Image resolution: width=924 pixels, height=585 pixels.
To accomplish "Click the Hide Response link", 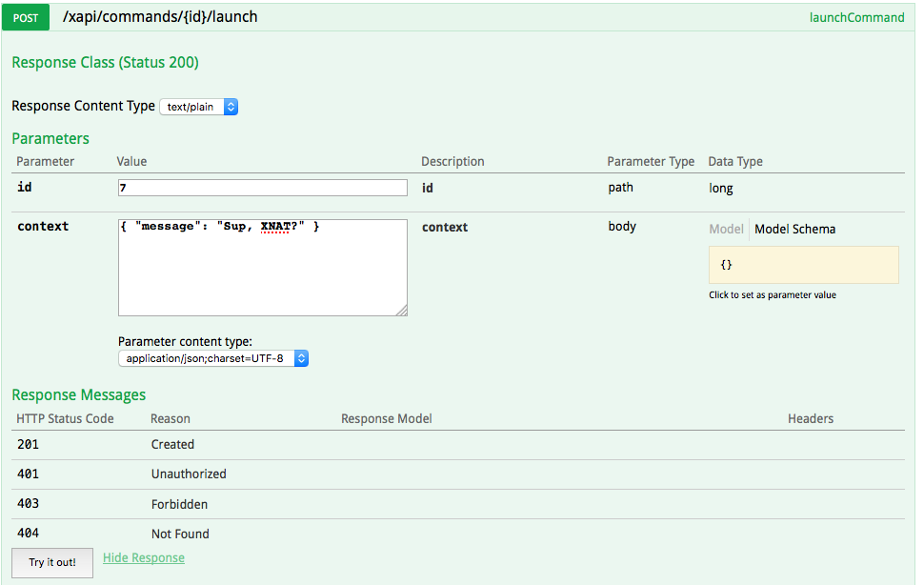I will tap(144, 557).
